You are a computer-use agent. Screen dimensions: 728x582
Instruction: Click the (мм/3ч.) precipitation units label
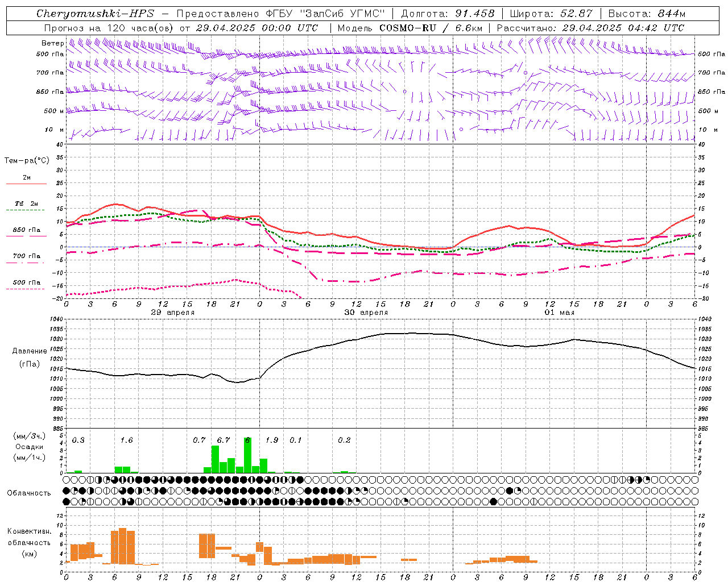click(30, 436)
